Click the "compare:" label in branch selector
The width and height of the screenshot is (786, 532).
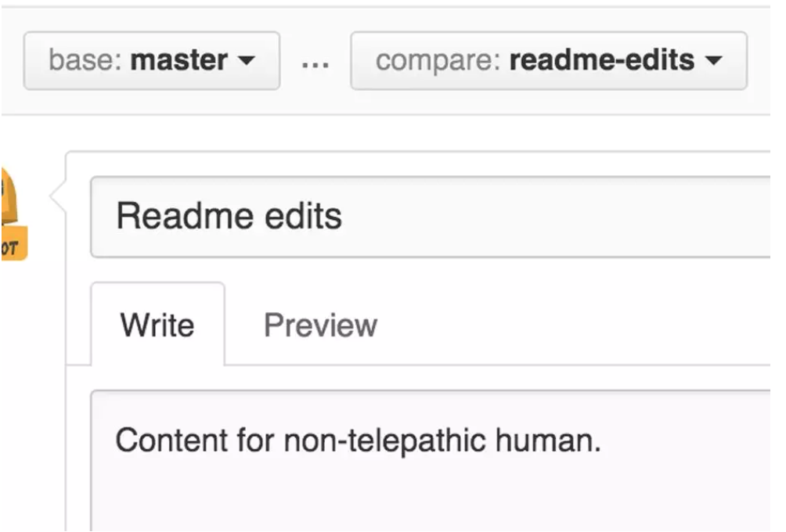(438, 61)
